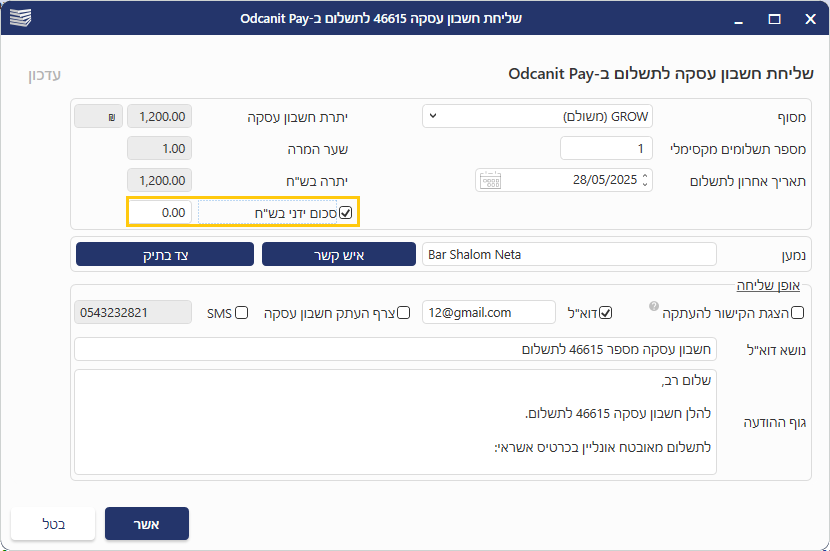
Task: Uncheck the דוא"ל sending option
Action: 605,313
